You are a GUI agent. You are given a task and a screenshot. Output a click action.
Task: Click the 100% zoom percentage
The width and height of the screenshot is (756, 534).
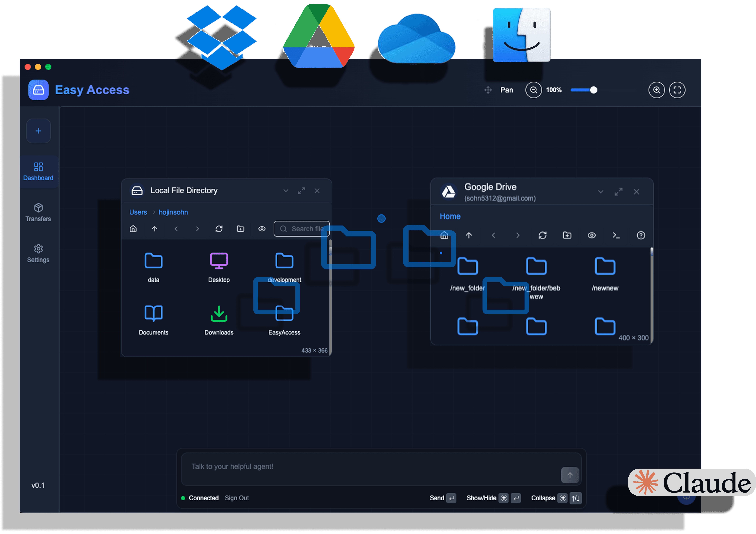pos(554,90)
